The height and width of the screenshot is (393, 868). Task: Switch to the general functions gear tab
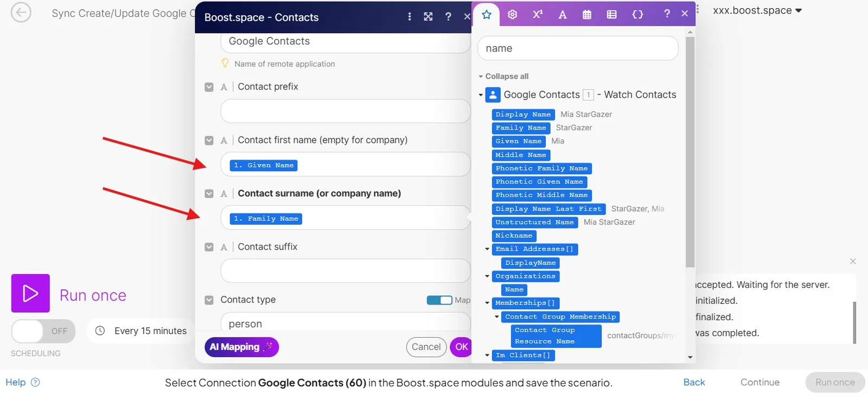click(512, 15)
